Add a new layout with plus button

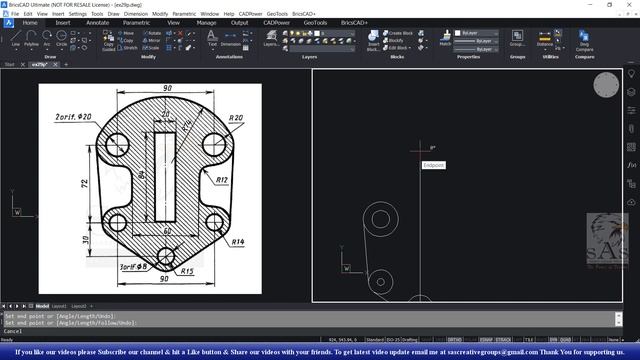point(91,306)
